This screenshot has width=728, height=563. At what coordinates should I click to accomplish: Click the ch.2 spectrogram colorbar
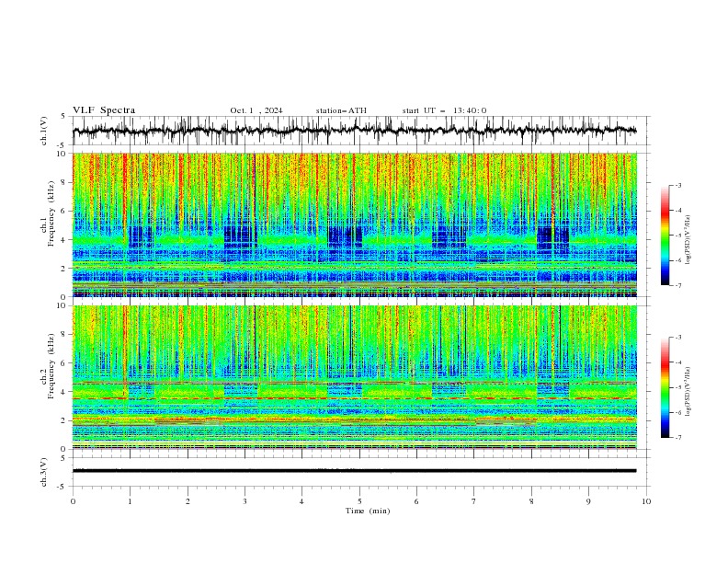[665, 387]
